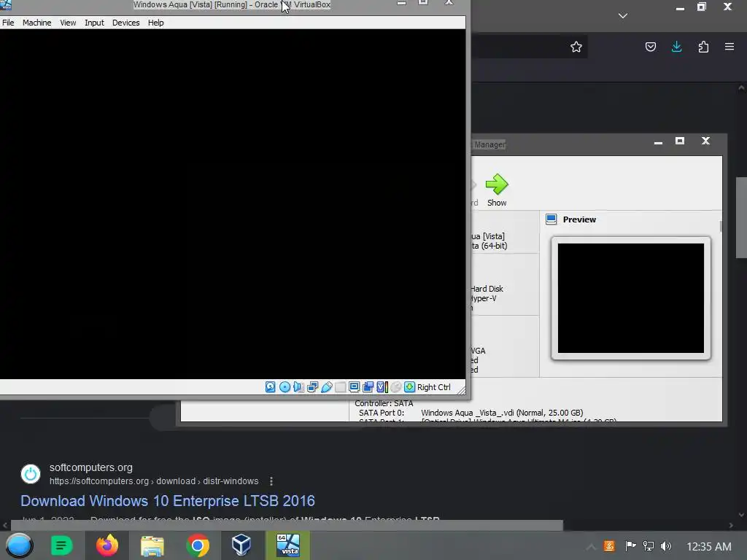Click USB devices status icon
The image size is (747, 560).
tap(326, 387)
